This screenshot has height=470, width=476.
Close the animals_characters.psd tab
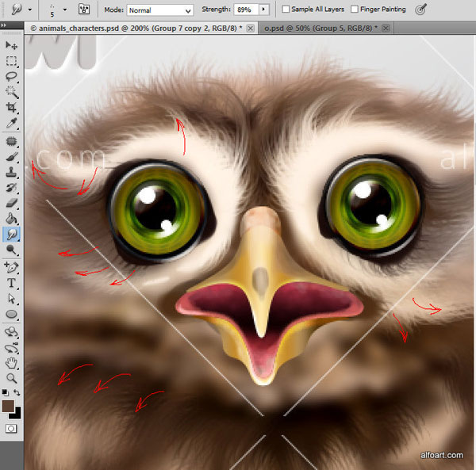coord(251,29)
